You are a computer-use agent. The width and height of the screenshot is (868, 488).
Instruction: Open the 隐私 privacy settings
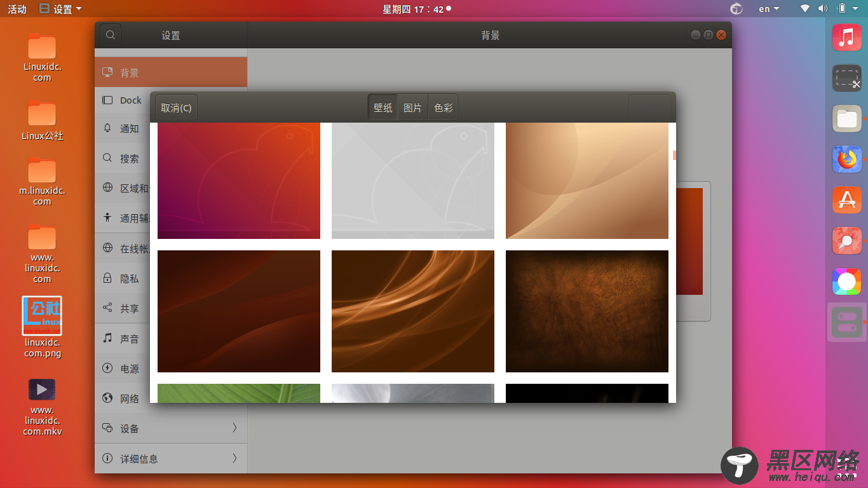[x=122, y=278]
